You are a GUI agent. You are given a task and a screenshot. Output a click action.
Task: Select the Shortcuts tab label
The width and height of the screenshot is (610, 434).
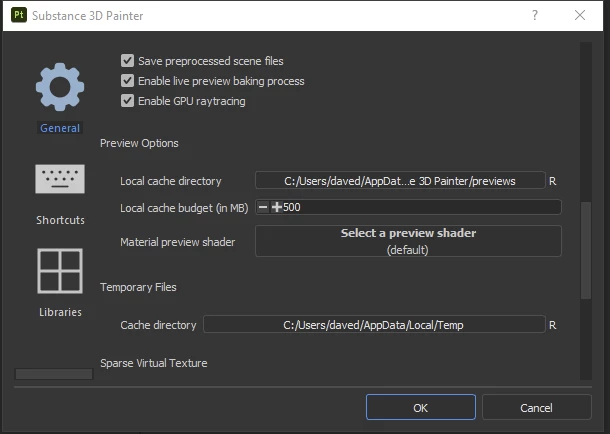60,220
